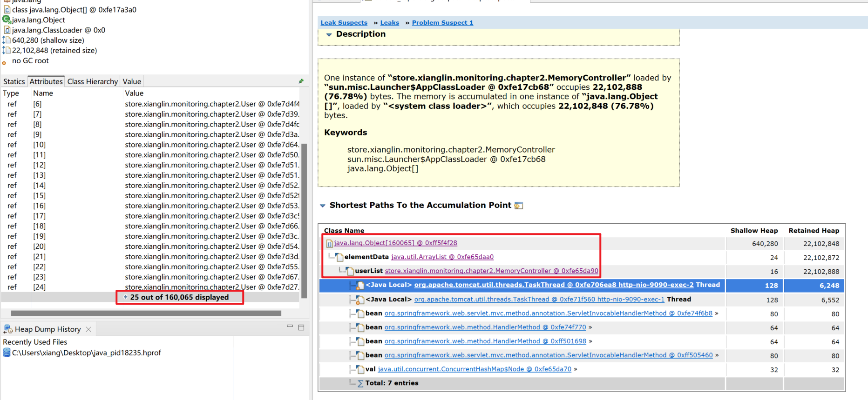Go to the Leaks breadcrumb link
The width and height of the screenshot is (868, 400).
389,22
